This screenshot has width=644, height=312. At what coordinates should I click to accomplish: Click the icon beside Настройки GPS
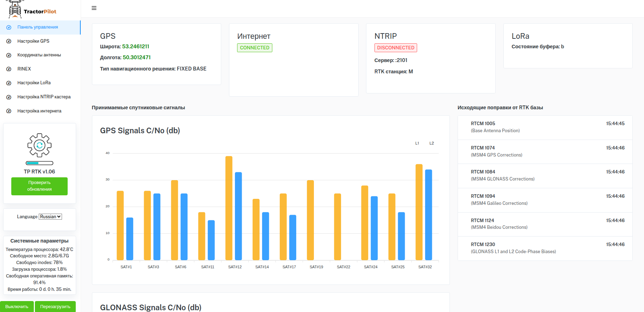click(x=9, y=41)
